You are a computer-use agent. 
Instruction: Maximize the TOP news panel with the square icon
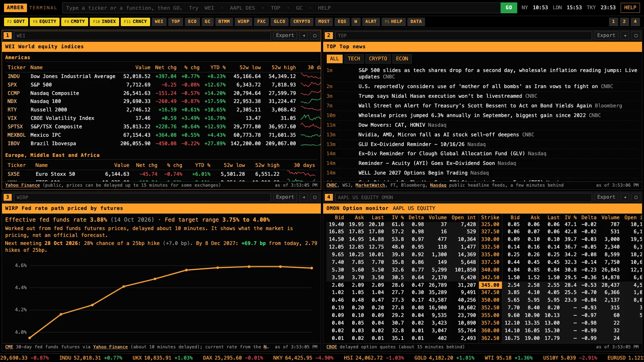[636, 35]
